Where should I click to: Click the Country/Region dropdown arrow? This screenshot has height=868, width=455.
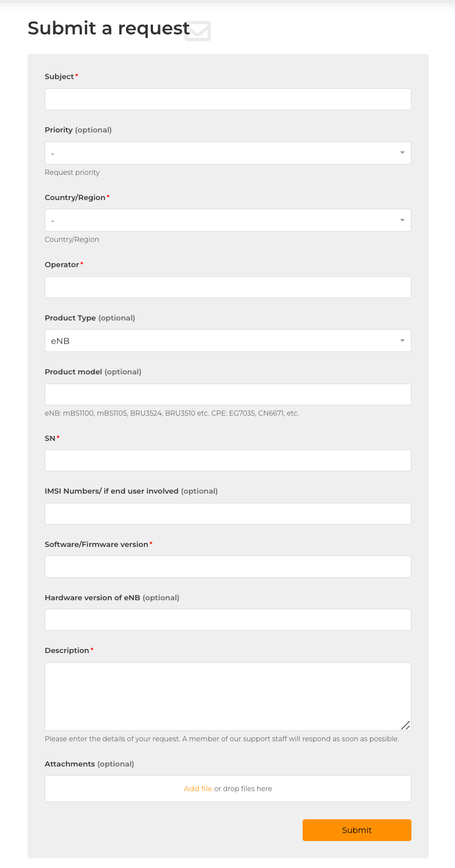tap(402, 220)
